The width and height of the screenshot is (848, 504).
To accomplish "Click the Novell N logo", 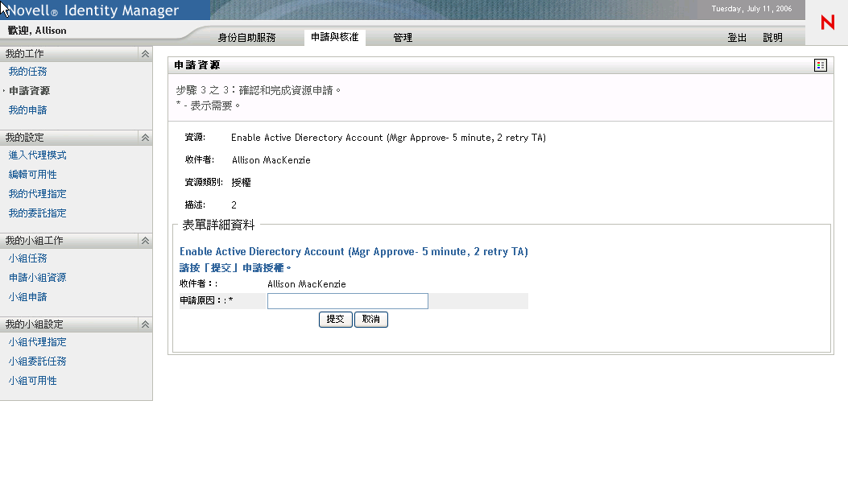I will [x=827, y=23].
